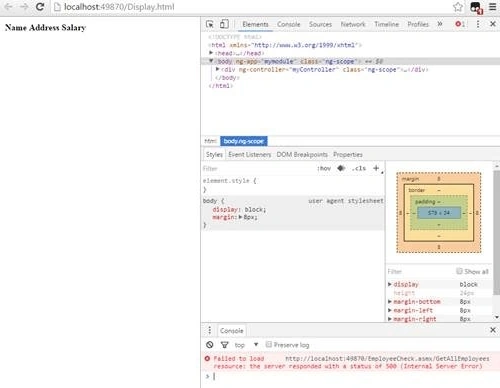Click the red error icon in console message

coord(207,359)
